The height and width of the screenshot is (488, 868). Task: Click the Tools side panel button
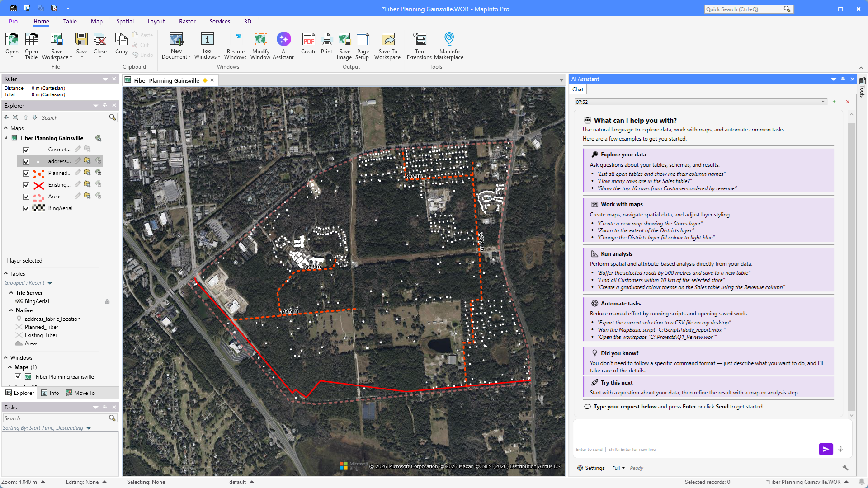[862, 88]
